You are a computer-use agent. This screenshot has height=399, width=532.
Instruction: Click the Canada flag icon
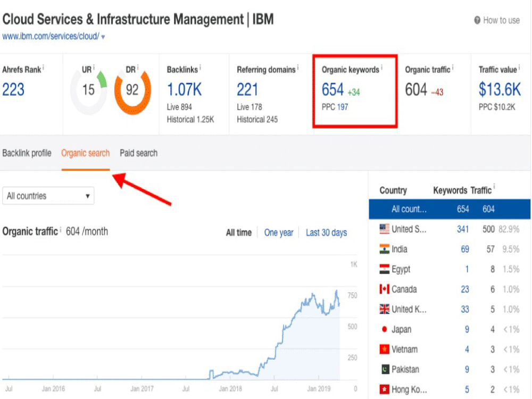(x=385, y=289)
